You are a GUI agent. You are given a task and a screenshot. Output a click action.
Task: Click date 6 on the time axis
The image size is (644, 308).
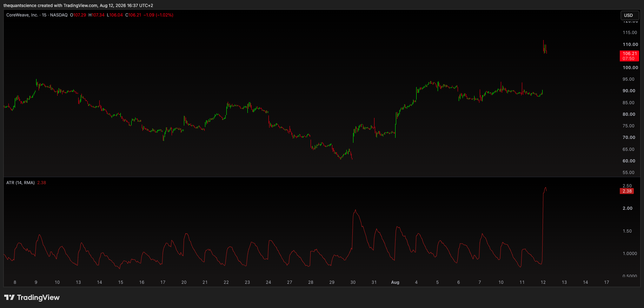[458, 282]
